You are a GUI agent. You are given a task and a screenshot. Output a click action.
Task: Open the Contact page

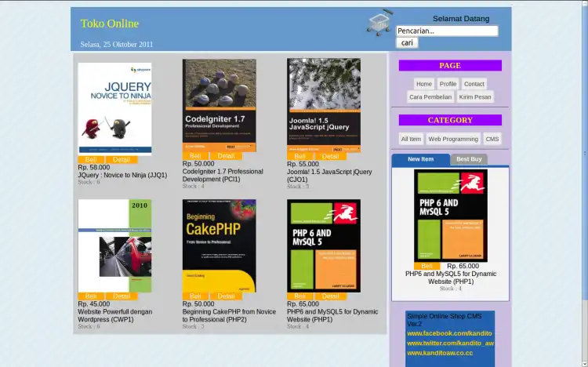(474, 84)
